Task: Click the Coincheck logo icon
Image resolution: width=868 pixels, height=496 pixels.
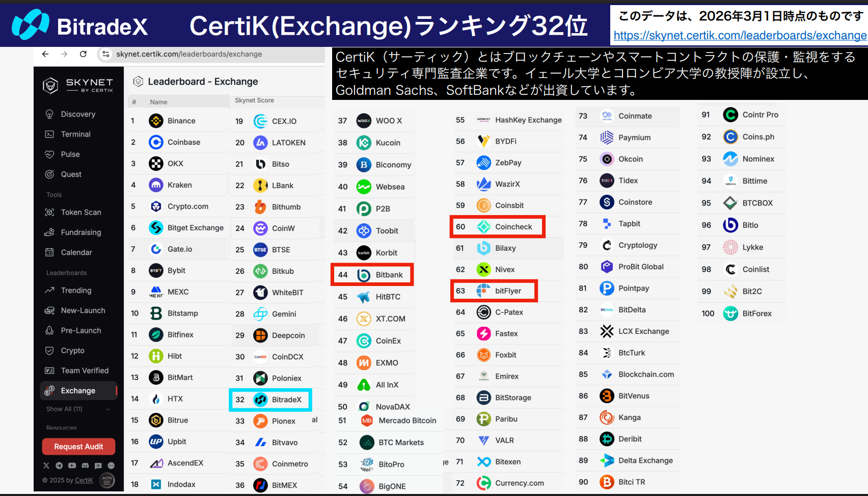Action: [x=483, y=227]
